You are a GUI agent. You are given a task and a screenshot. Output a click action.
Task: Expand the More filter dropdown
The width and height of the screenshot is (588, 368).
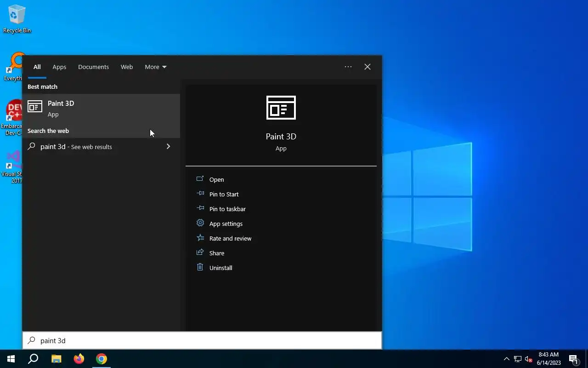pos(156,67)
